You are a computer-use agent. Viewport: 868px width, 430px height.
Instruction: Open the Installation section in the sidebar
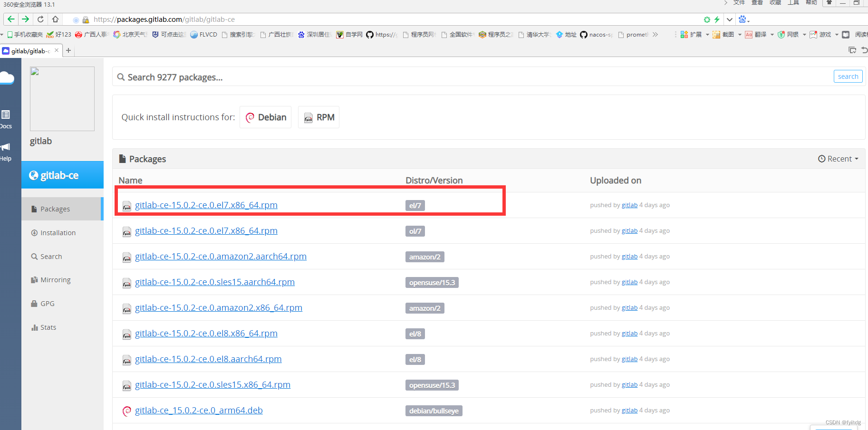tap(58, 232)
